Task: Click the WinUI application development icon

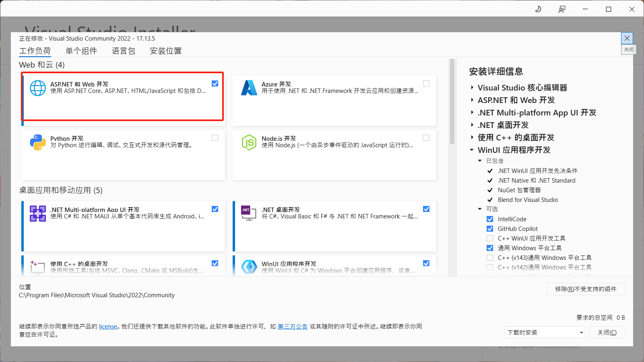Action: click(x=249, y=267)
